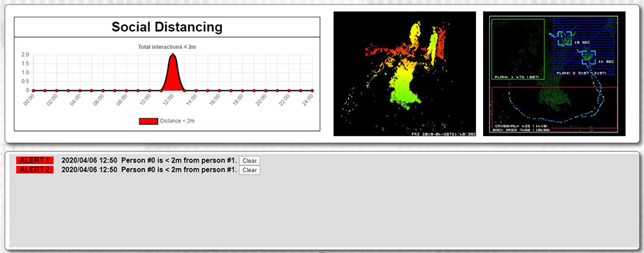Select the chart data point at 00:00
Viewport: 644px width, 253px height.
(34, 90)
